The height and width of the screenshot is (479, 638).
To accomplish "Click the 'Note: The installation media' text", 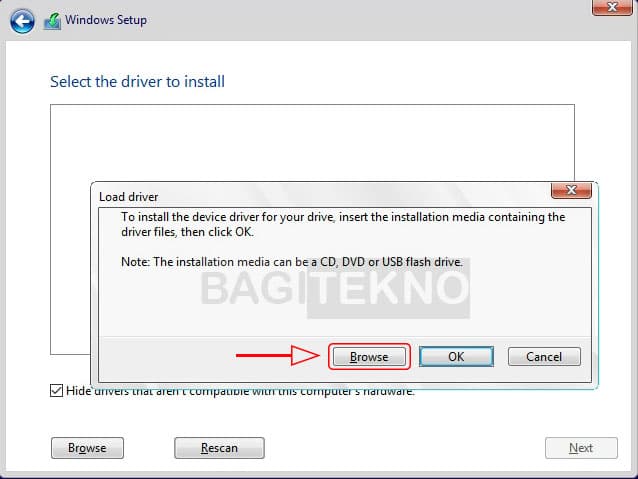I will pos(292,262).
